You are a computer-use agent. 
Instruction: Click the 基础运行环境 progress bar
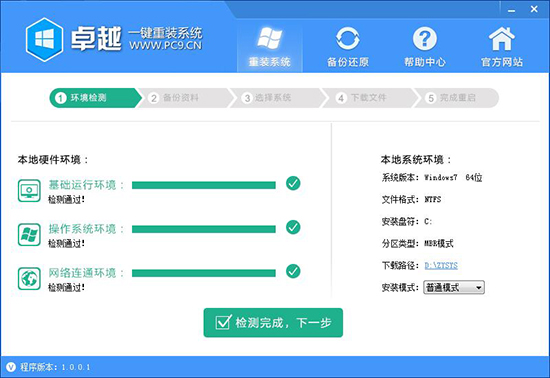pyautogui.click(x=203, y=185)
